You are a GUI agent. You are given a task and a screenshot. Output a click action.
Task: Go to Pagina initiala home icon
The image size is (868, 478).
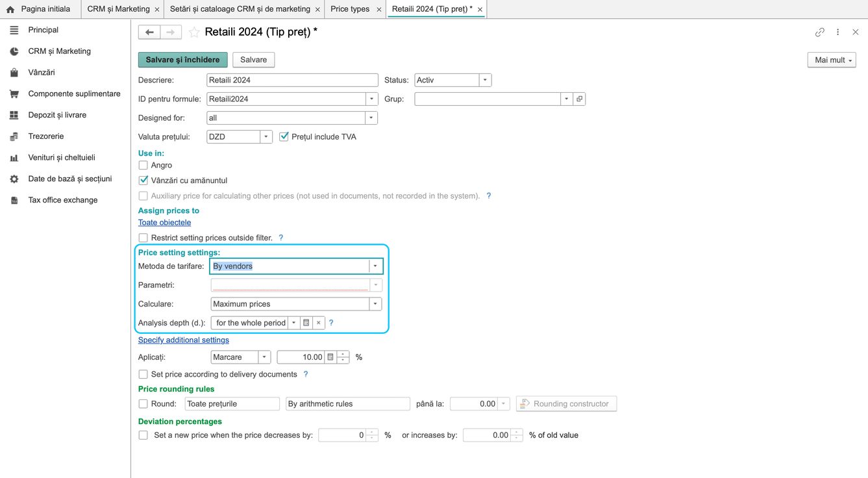[x=10, y=9]
